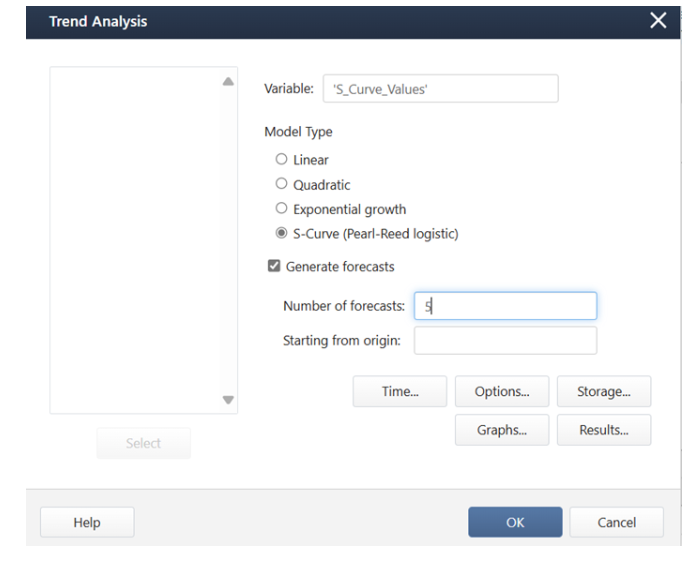
Task: Click the list box scroll down arrow
Action: point(228,400)
